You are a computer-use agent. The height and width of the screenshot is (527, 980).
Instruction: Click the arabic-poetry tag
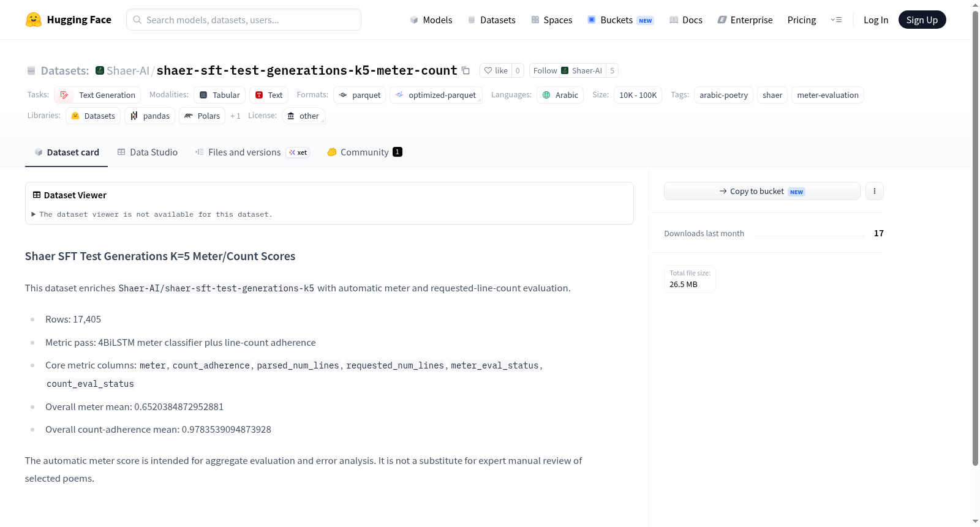point(723,95)
